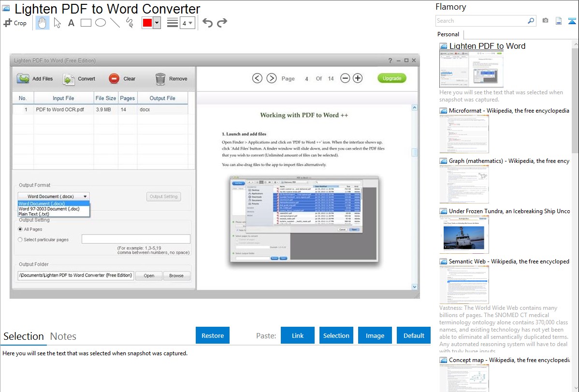
Task: Click the help question mark icon
Action: pos(391,60)
